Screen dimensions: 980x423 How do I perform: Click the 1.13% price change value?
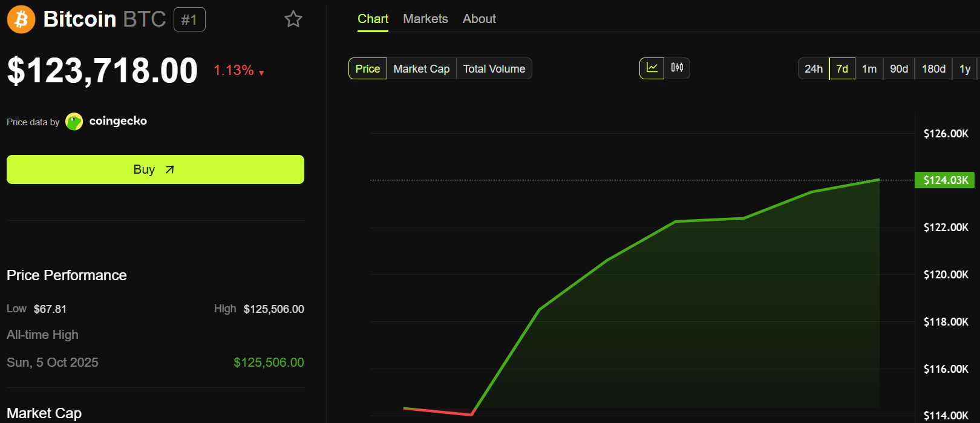click(x=234, y=70)
